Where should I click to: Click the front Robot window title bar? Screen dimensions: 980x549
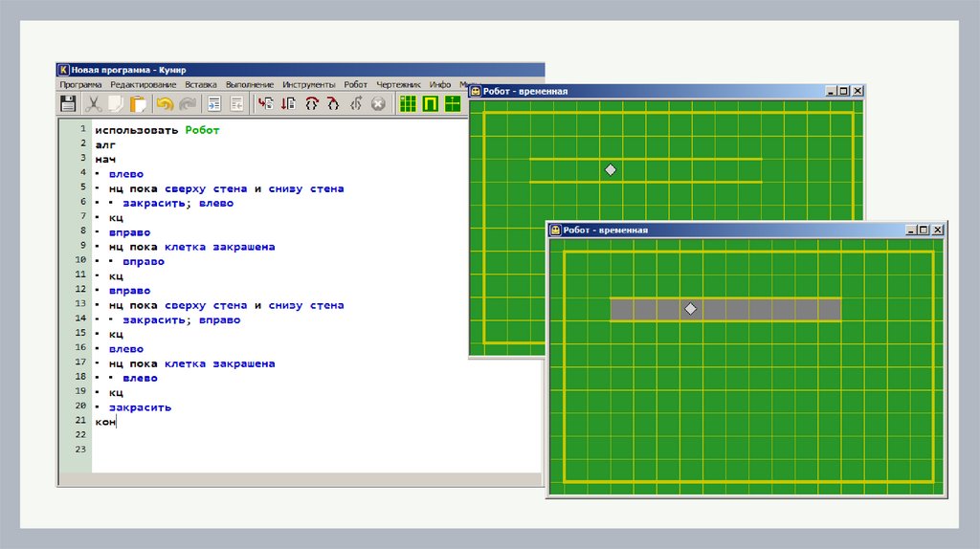tap(746, 230)
